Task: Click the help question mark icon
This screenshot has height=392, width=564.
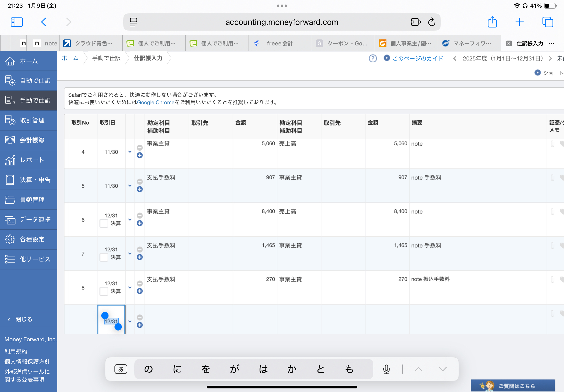Action: [x=373, y=59]
